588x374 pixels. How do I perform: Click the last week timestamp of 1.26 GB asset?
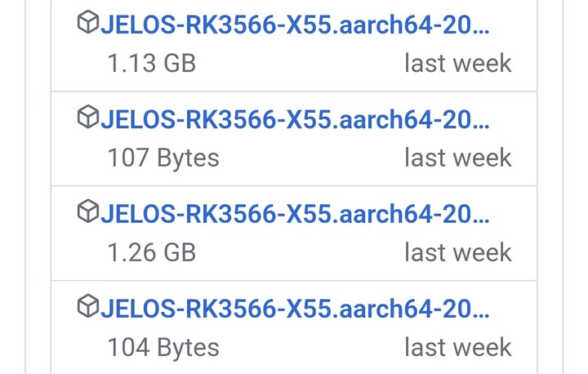[x=458, y=252]
